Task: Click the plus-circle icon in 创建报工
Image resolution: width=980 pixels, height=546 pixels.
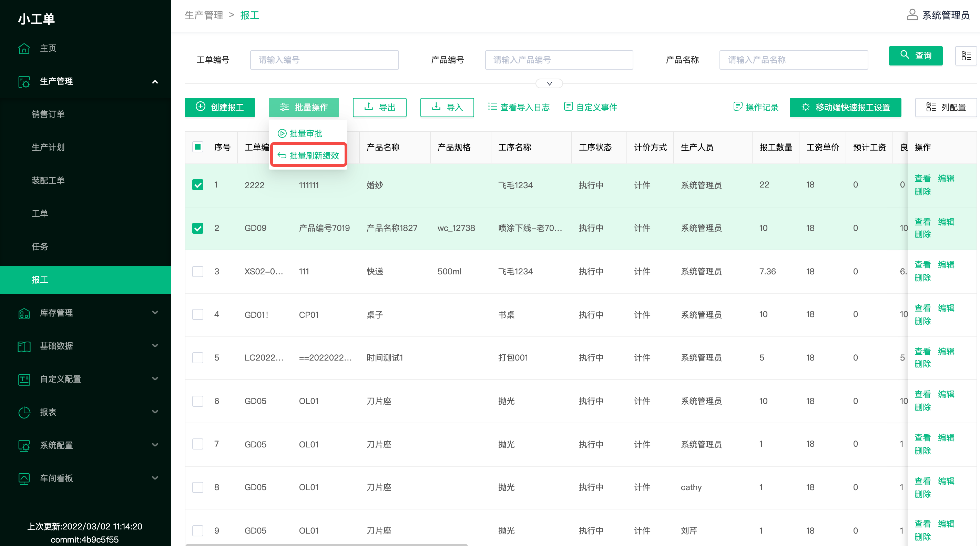Action: tap(201, 107)
